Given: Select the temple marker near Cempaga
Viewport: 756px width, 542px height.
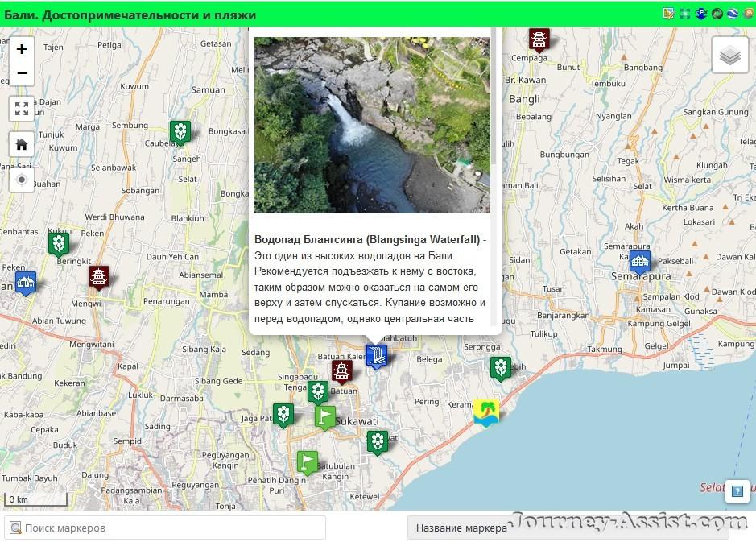Looking at the screenshot, I should (539, 40).
